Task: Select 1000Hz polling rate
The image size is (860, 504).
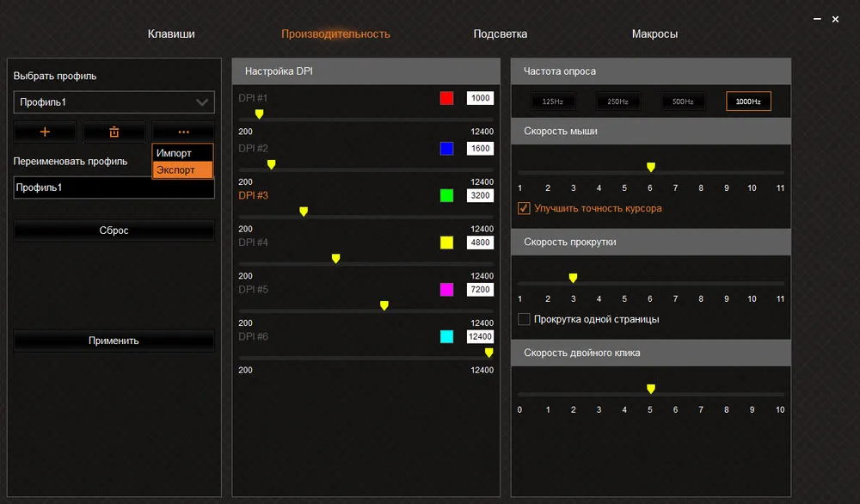Action: 748,101
